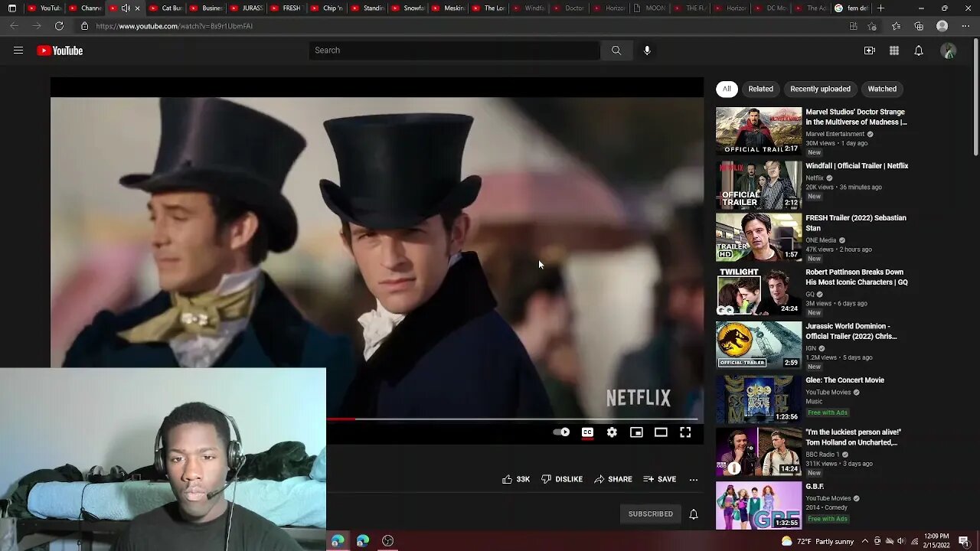Screen dimensions: 980x551
Task: Open more actions ellipsis under the video
Action: coord(694,480)
